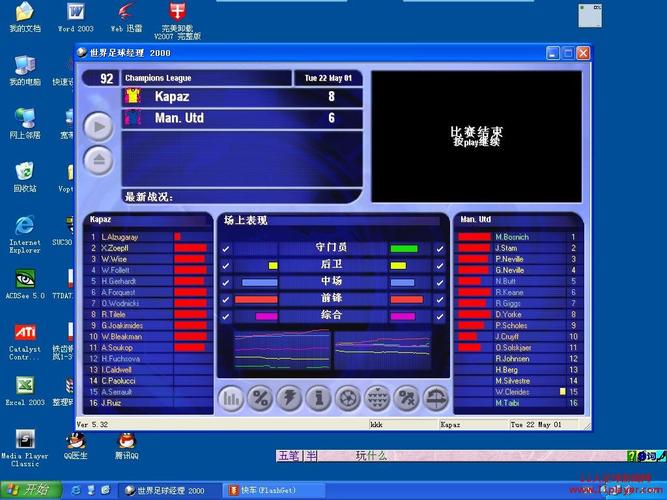Click the round eject button under play
667x500 pixels.
(98, 160)
